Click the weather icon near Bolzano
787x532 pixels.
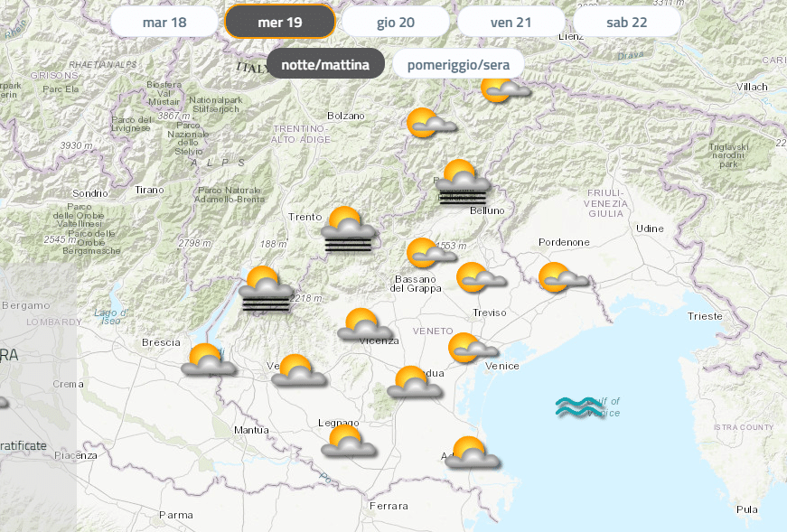point(430,123)
